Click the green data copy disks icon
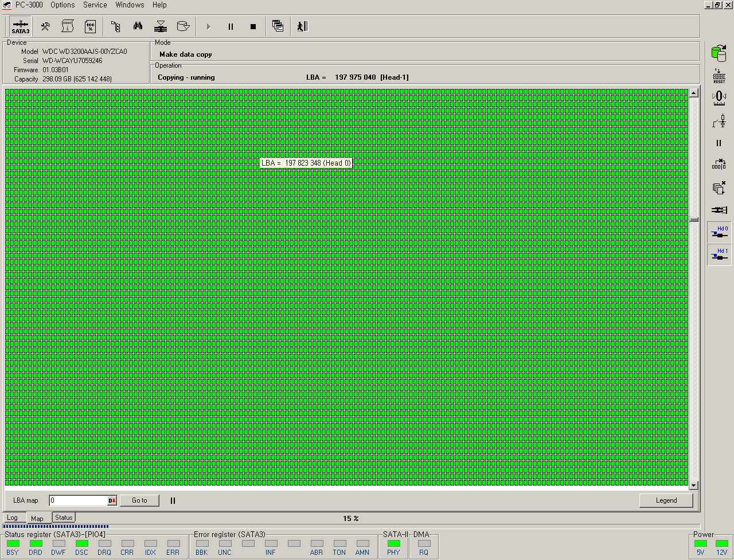Viewport: 734px width, 560px height. tap(719, 53)
